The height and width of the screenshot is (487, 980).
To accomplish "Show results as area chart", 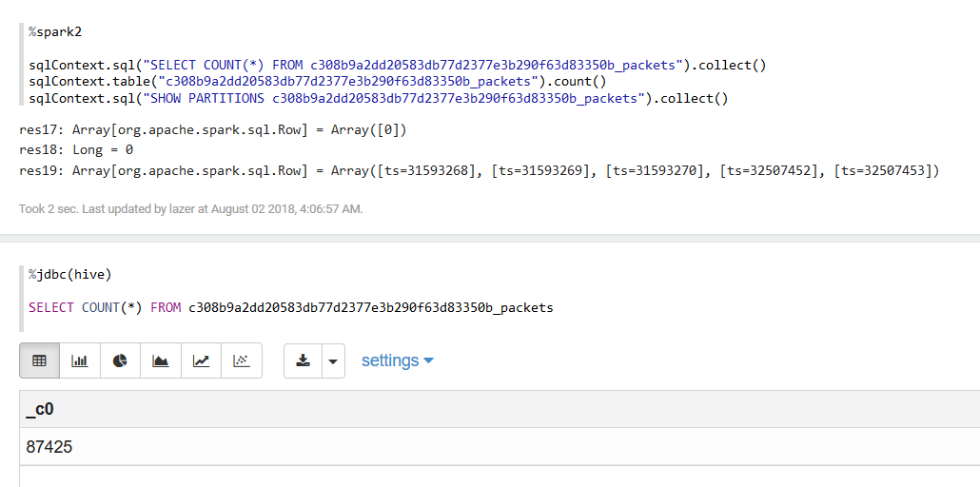I will (161, 361).
